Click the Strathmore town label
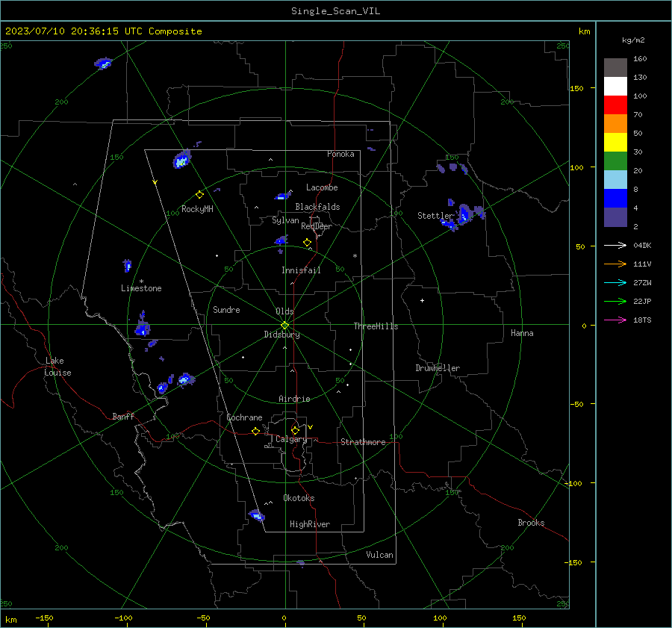The height and width of the screenshot is (628, 672). (x=363, y=442)
